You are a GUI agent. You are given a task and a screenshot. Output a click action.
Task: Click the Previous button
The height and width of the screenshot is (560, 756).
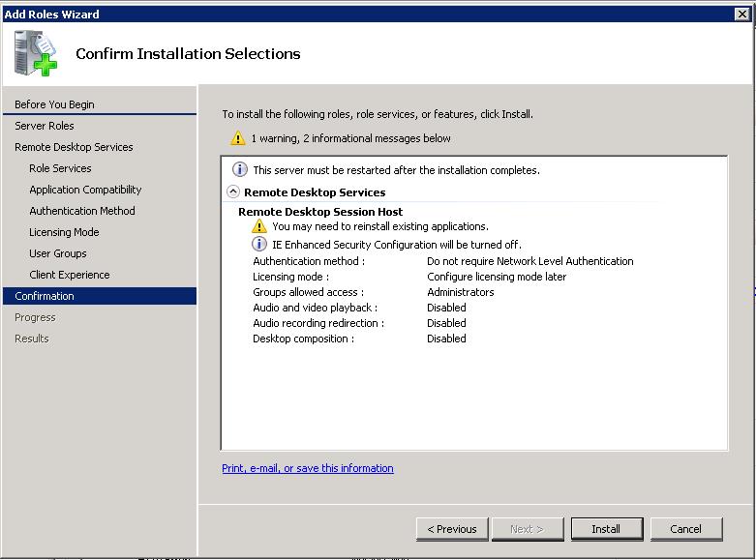452,529
